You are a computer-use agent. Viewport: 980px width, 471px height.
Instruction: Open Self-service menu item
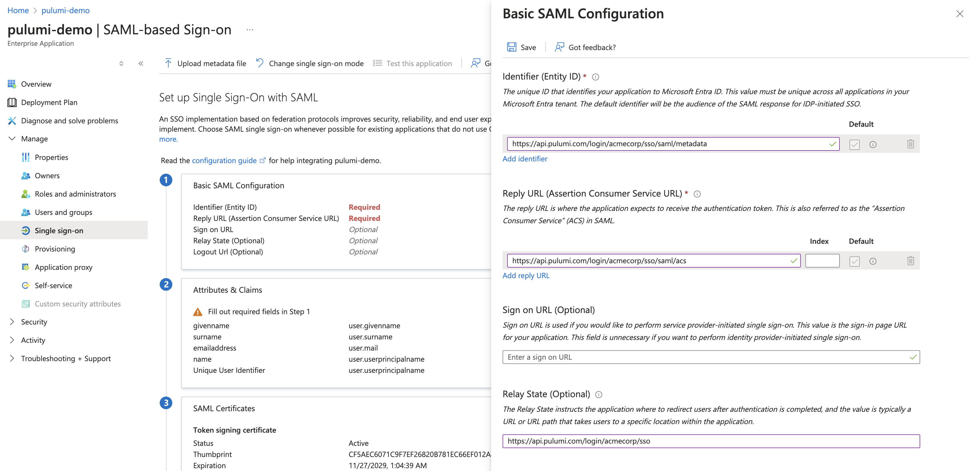[x=53, y=285]
